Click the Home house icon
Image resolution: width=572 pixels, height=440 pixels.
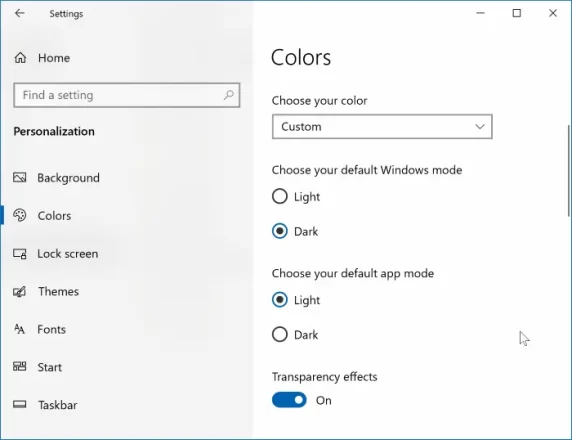coord(20,58)
